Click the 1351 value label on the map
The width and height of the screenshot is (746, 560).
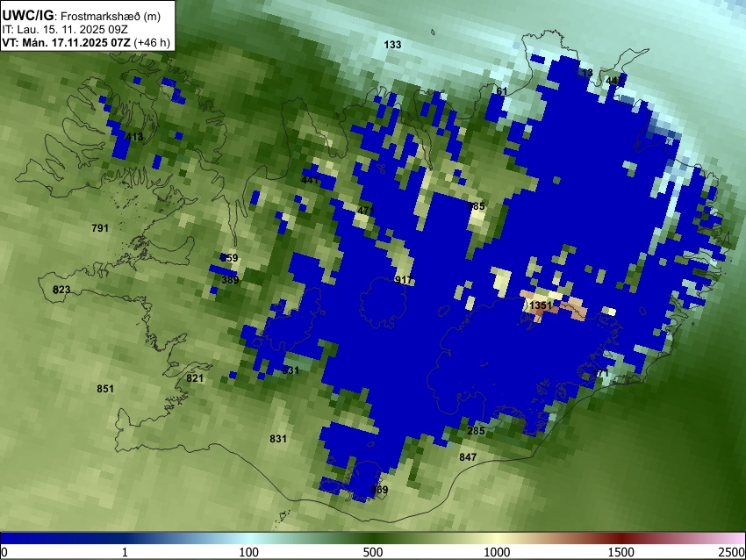pos(541,305)
